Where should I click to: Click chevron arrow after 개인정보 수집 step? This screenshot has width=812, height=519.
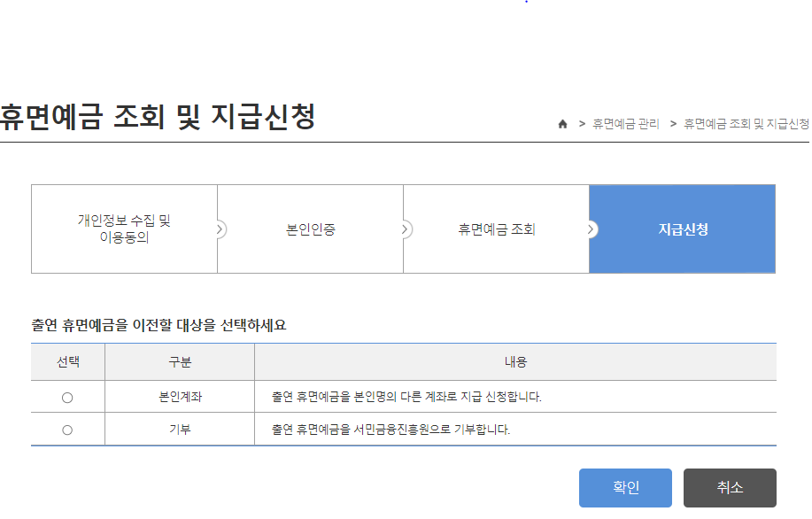tap(220, 229)
